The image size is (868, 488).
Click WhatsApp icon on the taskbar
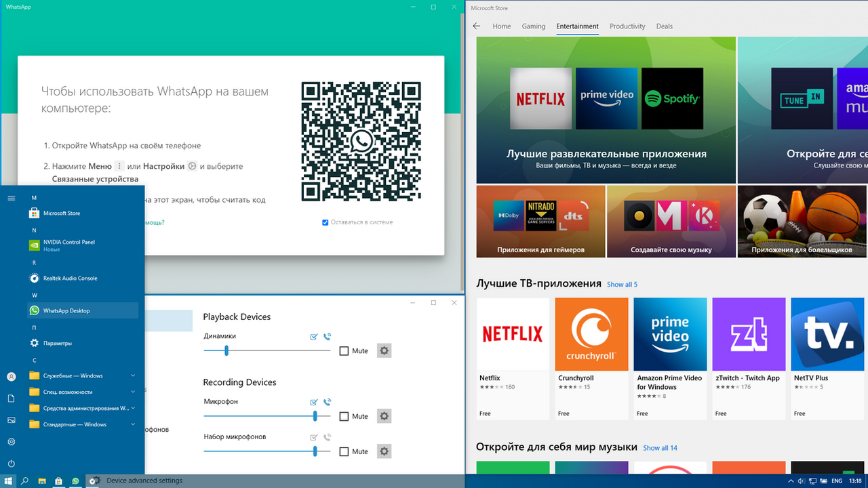click(x=75, y=481)
